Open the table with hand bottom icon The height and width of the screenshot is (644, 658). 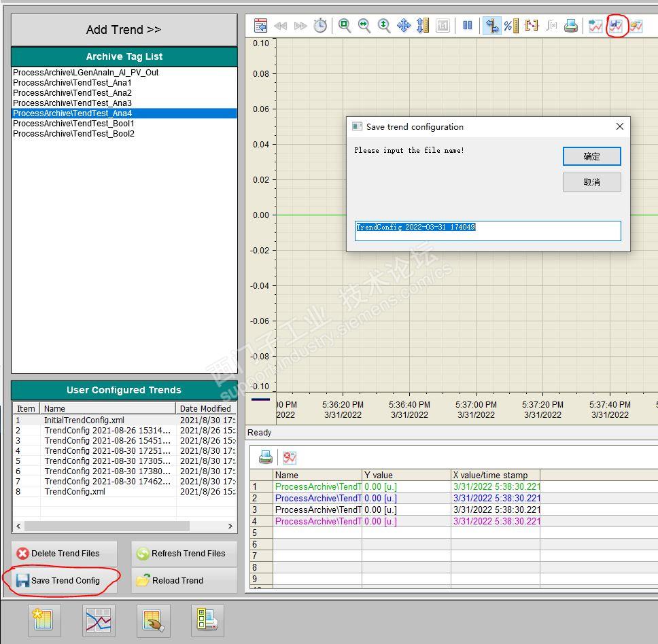tap(153, 620)
